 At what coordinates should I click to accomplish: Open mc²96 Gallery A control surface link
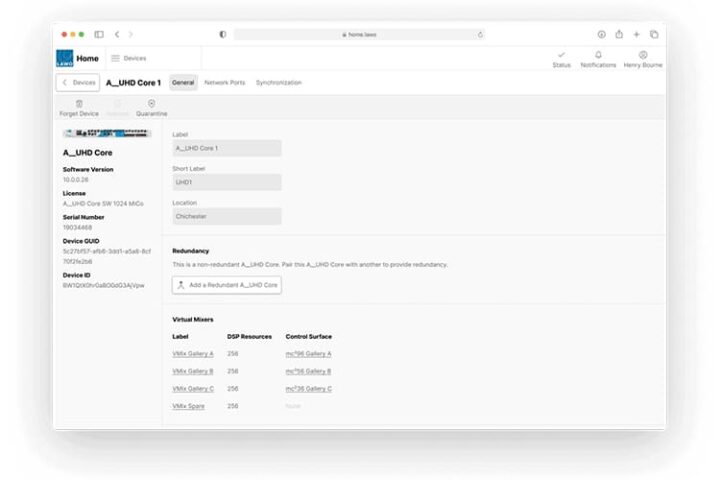pyautogui.click(x=309, y=354)
